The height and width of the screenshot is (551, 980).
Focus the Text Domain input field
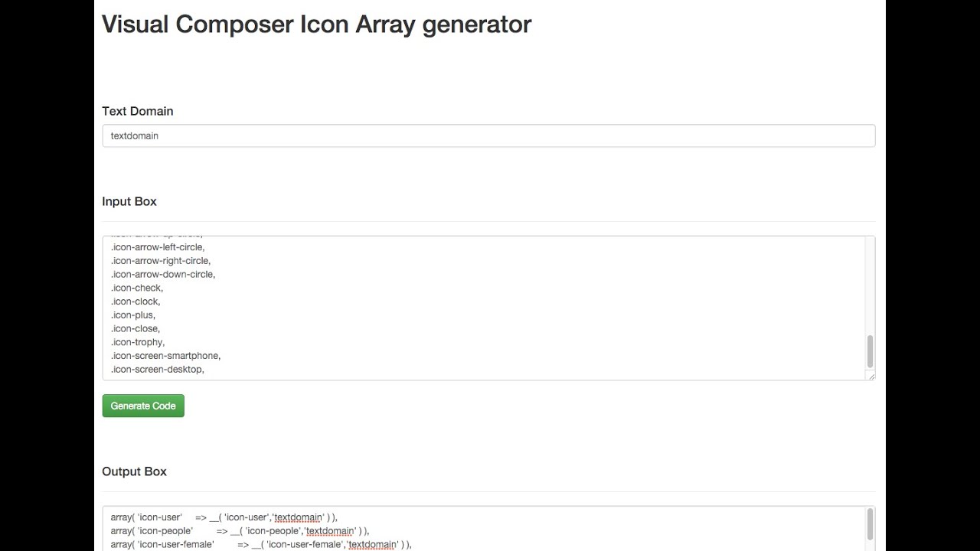(488, 135)
